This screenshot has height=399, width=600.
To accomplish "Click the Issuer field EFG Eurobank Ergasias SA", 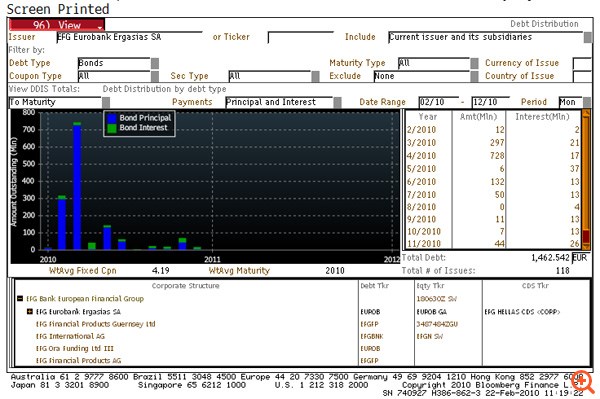I will click(129, 37).
